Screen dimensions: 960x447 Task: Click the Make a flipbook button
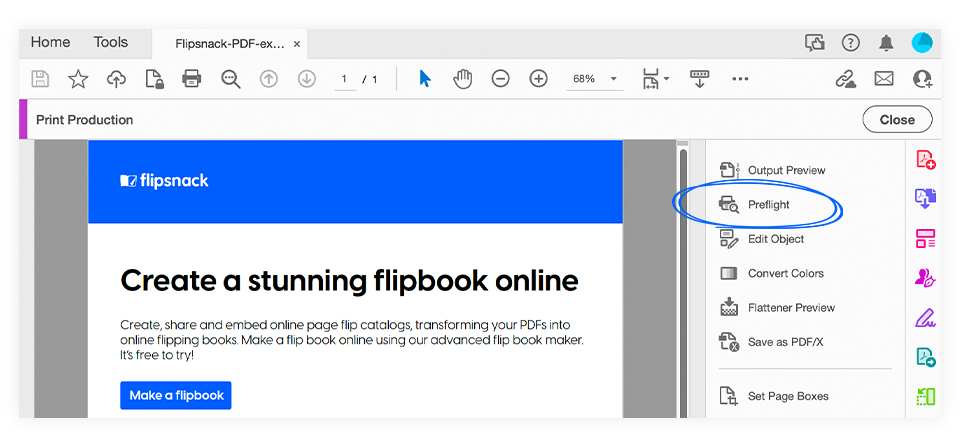click(176, 396)
